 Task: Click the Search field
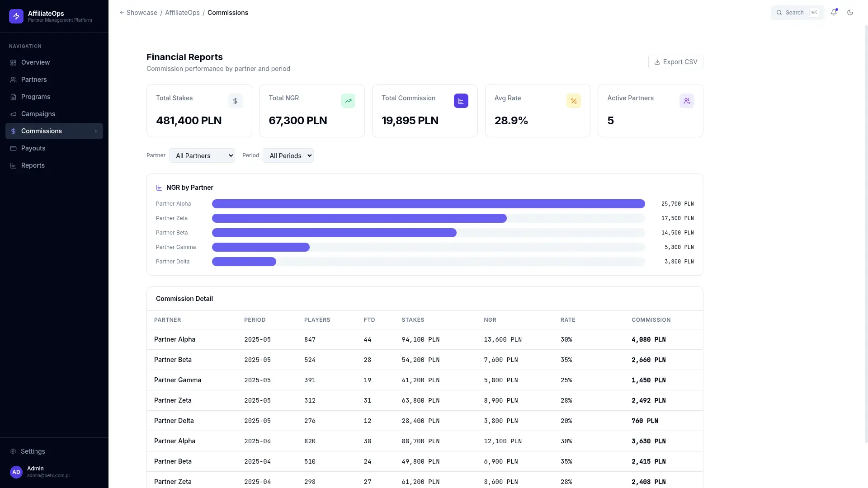797,13
